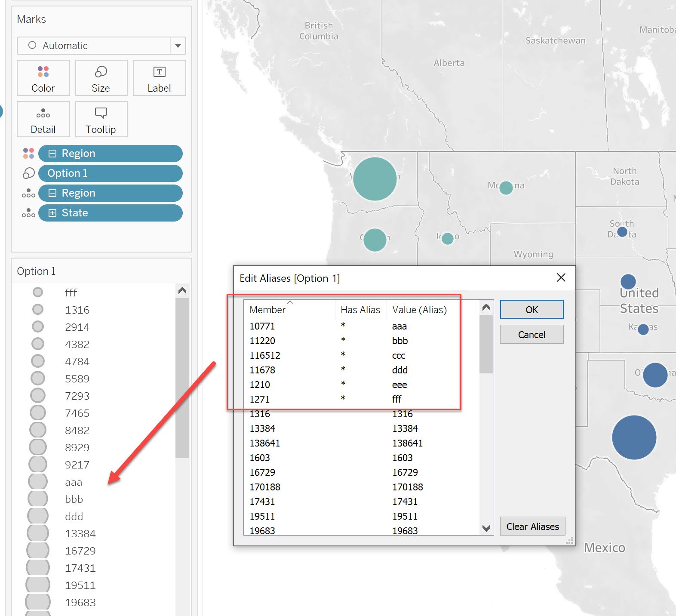Click detail icon beside State pill
676x616 pixels.
pos(28,213)
